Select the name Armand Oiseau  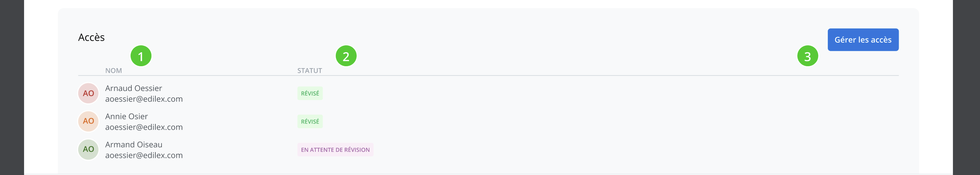(134, 144)
